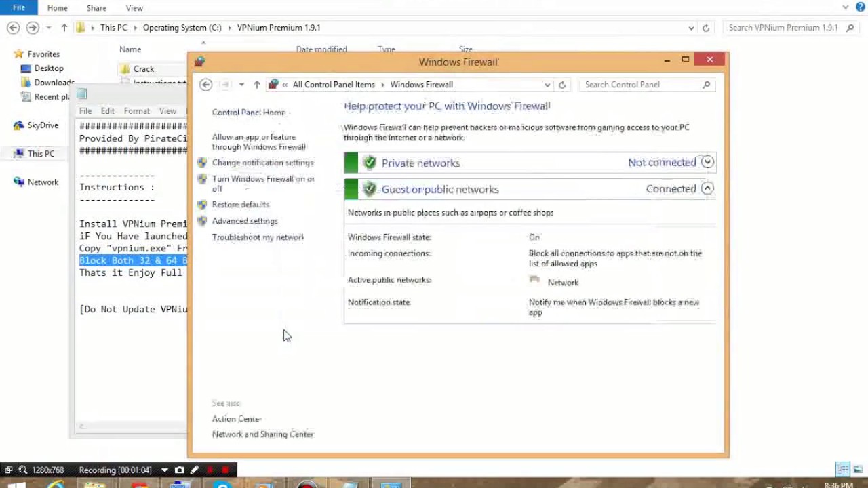Click shield icon beside Restore defaults
The image size is (868, 488).
point(202,205)
